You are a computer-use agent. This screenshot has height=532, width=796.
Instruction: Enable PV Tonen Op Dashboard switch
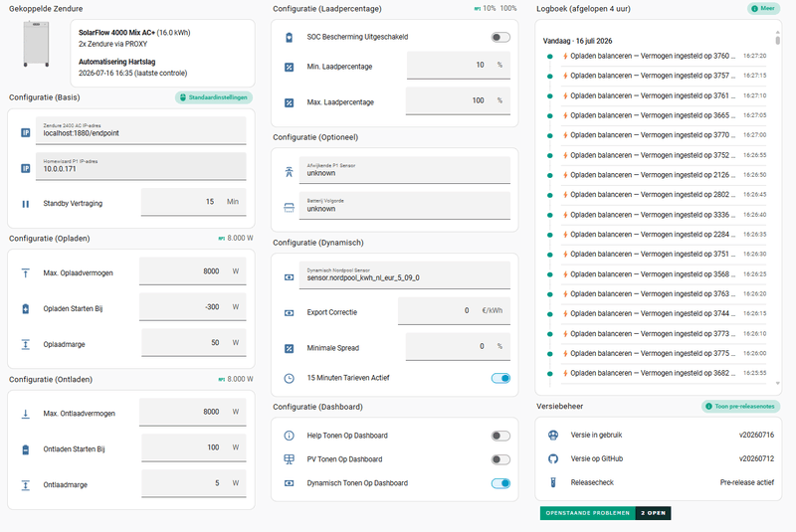pyautogui.click(x=500, y=459)
